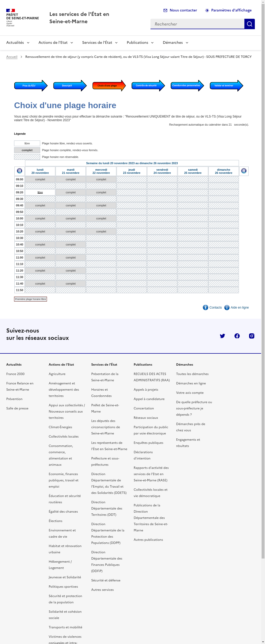Viewport: 265px width, 644px height.
Task: Expand the Services de l'État menu
Action: [x=100, y=42]
